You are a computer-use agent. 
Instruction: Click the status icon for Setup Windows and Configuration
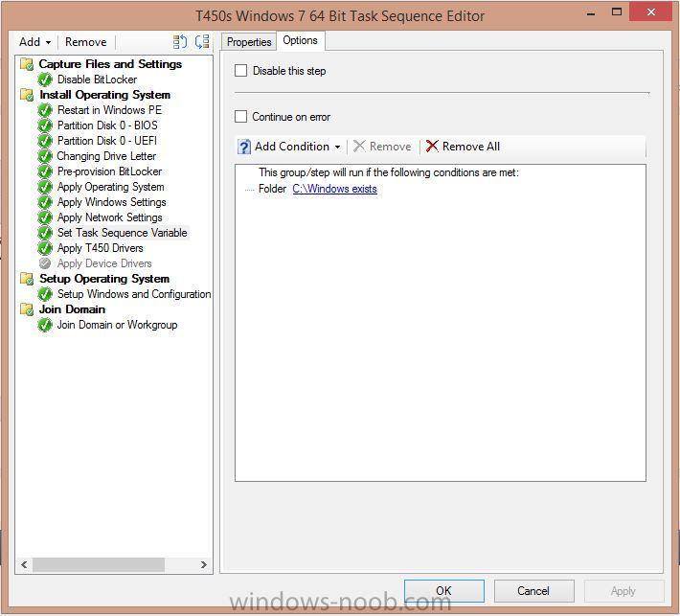click(45, 294)
